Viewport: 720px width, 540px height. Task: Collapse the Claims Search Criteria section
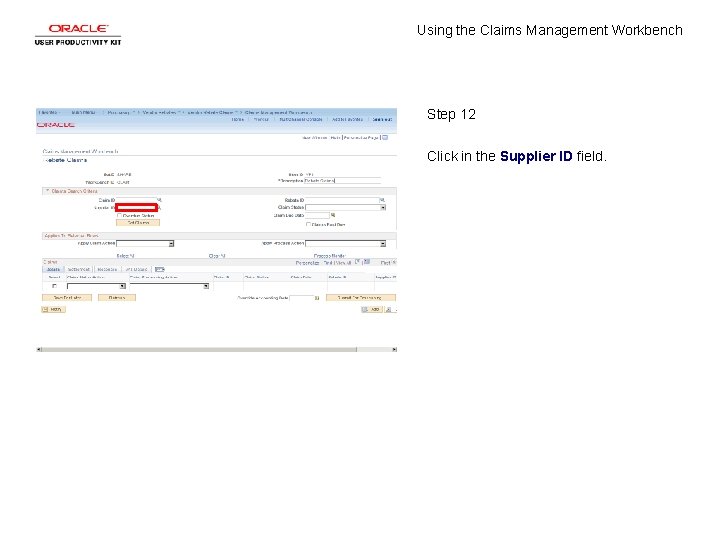(x=47, y=191)
